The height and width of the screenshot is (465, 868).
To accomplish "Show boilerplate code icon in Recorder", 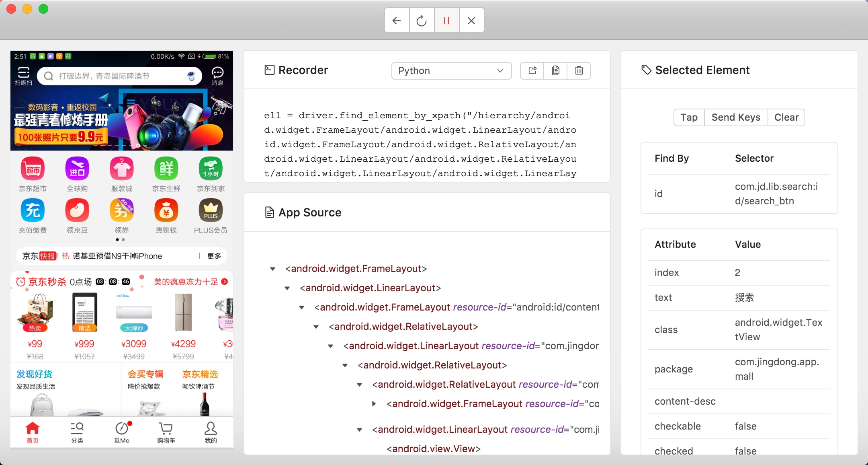I will click(x=532, y=71).
